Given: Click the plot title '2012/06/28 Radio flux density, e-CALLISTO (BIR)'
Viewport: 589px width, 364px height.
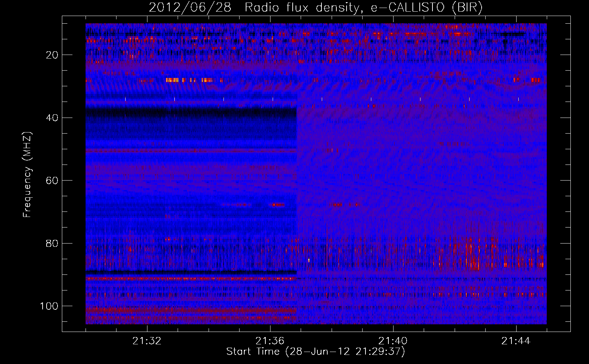Looking at the screenshot, I should coord(316,8).
